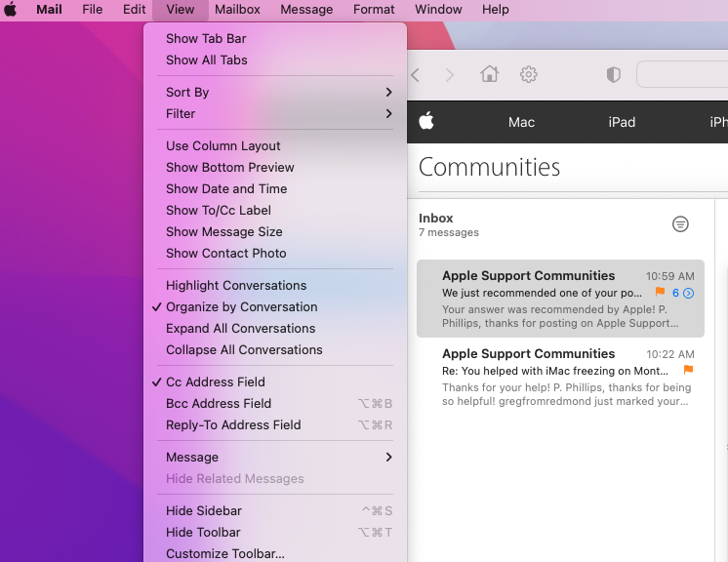The height and width of the screenshot is (562, 728).
Task: Open the Message menu in menu bar
Action: (306, 10)
